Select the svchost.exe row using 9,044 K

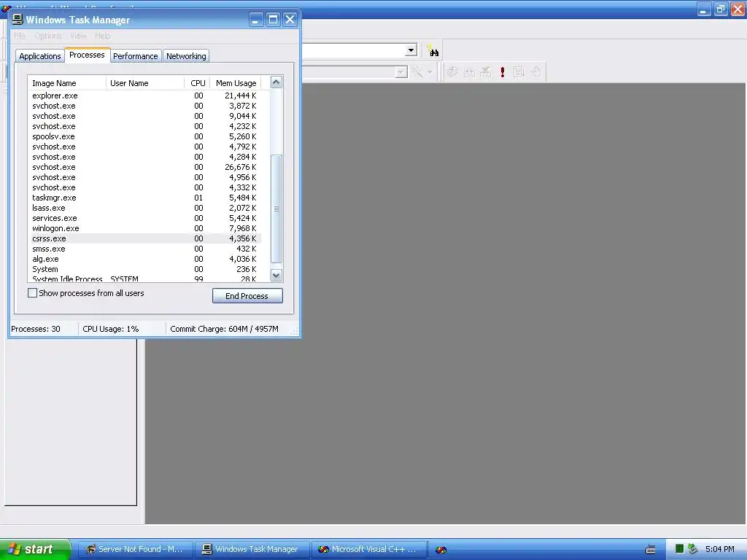[144, 116]
